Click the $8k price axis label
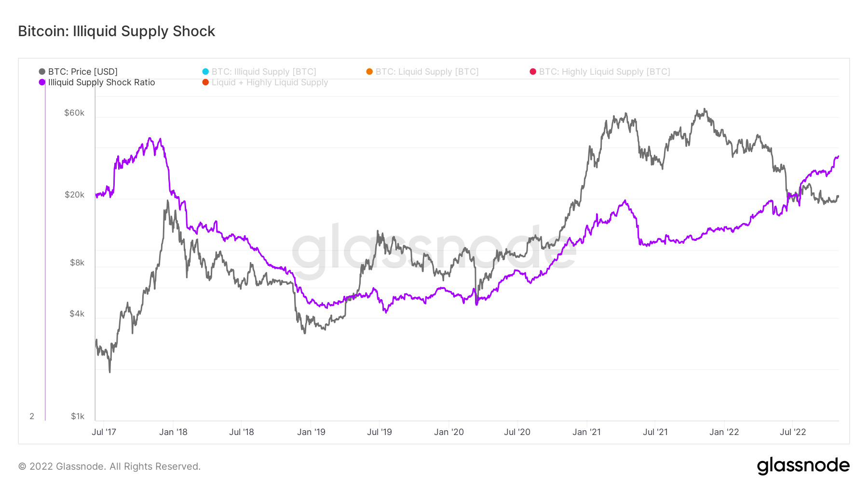Image resolution: width=868 pixels, height=488 pixels. click(x=77, y=263)
